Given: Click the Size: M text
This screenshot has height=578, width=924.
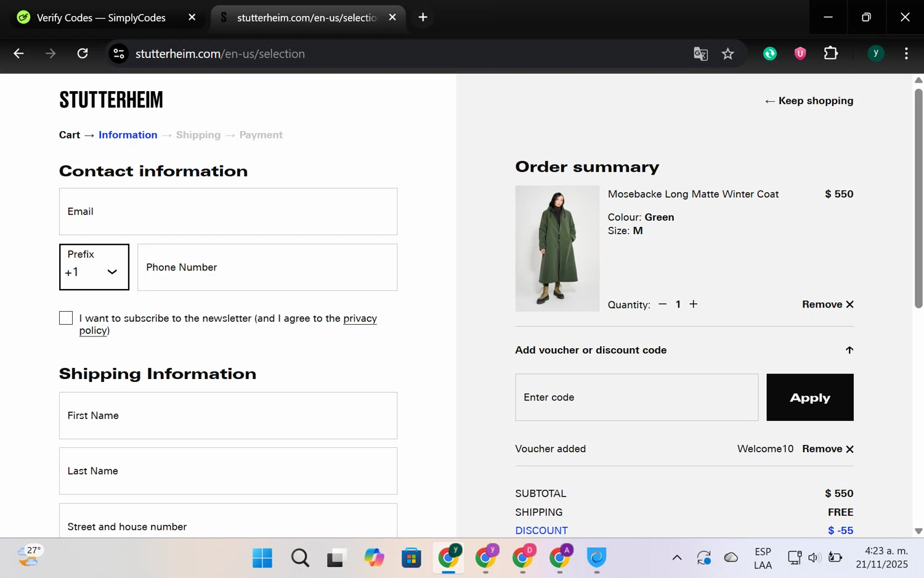Looking at the screenshot, I should point(625,230).
